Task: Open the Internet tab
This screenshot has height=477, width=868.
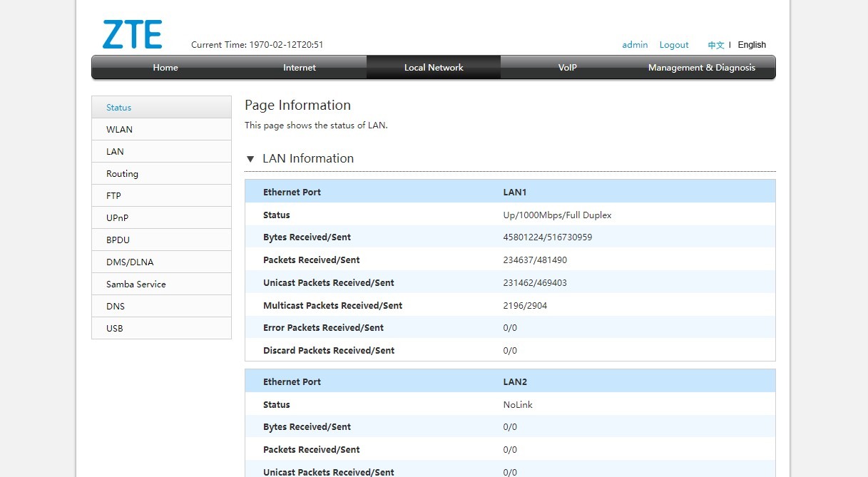Action: 299,67
